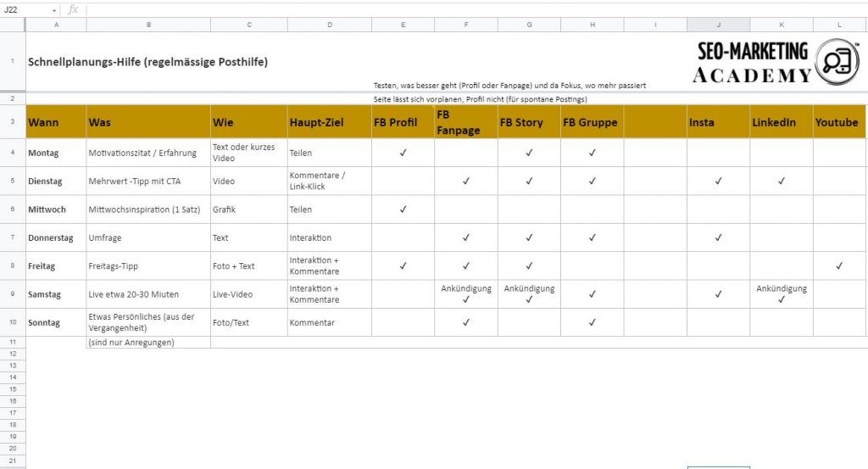Image resolution: width=868 pixels, height=469 pixels.
Task: Click Freitag's Youtube checkmark
Action: click(839, 265)
